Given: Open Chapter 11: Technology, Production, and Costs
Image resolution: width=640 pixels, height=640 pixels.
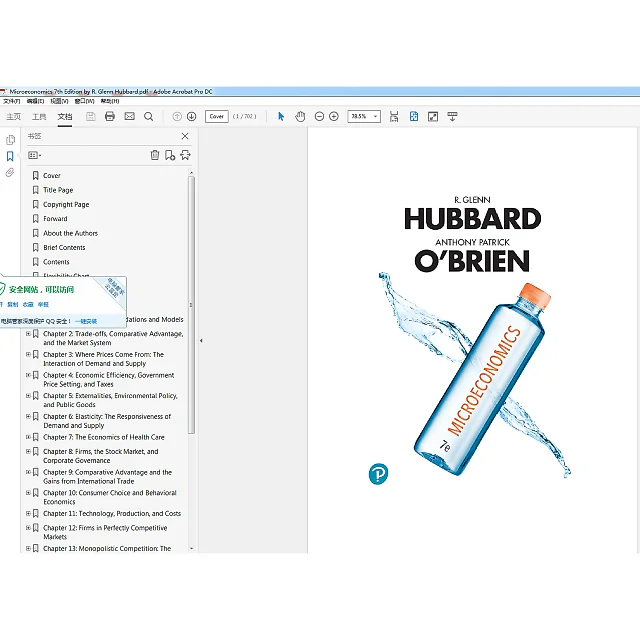Looking at the screenshot, I should coord(112,513).
